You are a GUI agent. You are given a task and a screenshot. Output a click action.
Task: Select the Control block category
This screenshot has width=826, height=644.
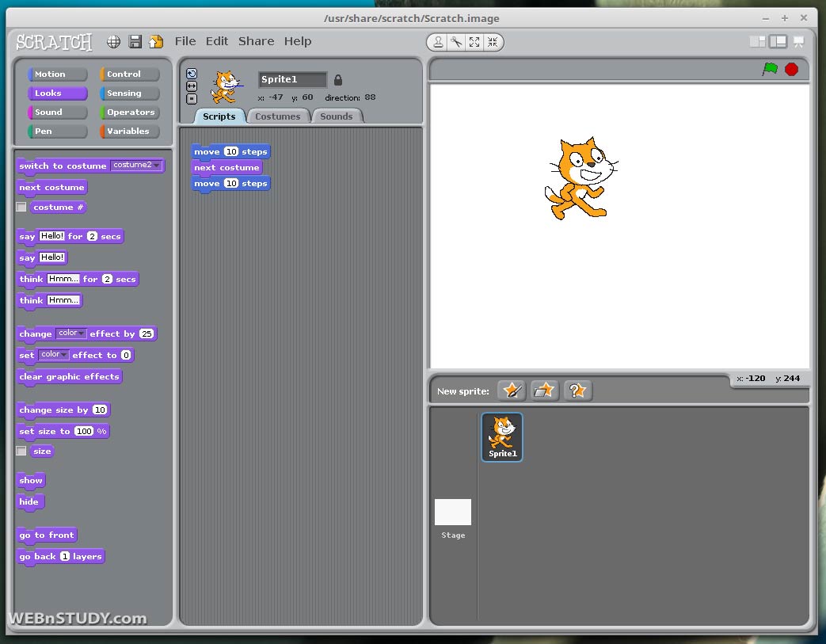tap(130, 74)
